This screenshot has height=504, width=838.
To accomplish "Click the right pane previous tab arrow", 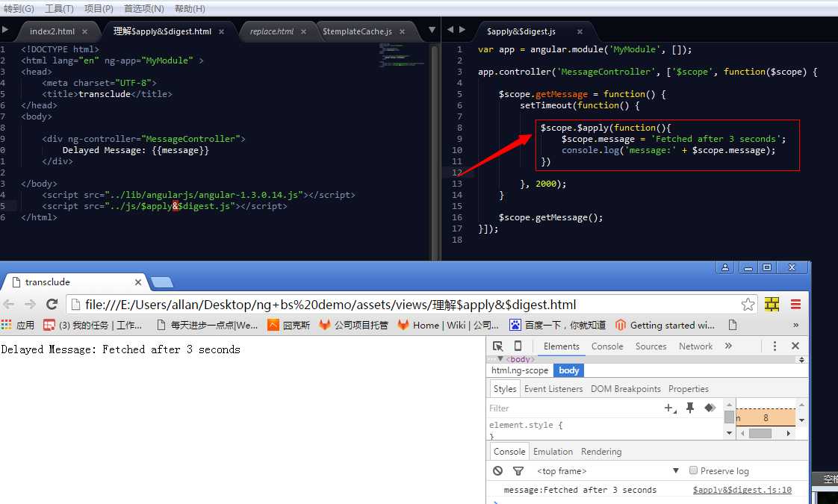I will (450, 29).
